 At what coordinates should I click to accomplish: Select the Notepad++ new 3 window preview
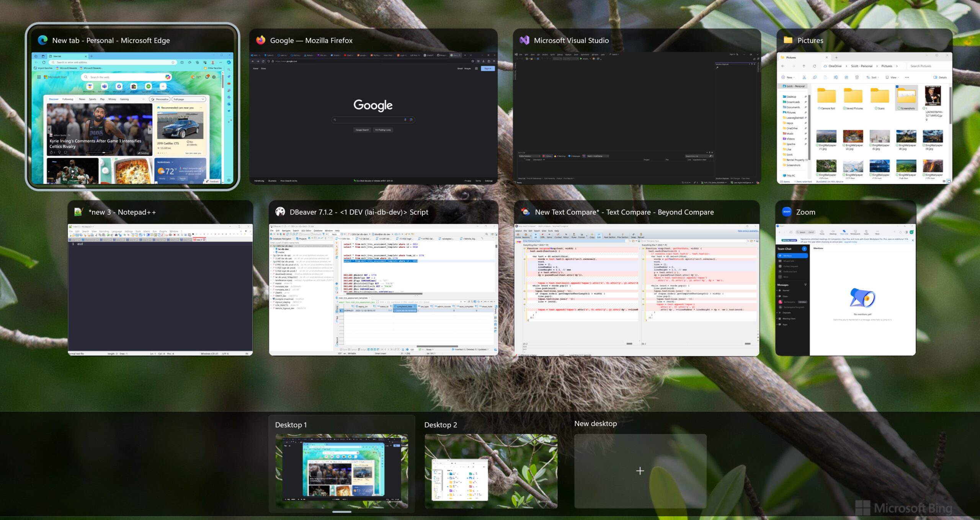click(x=160, y=290)
